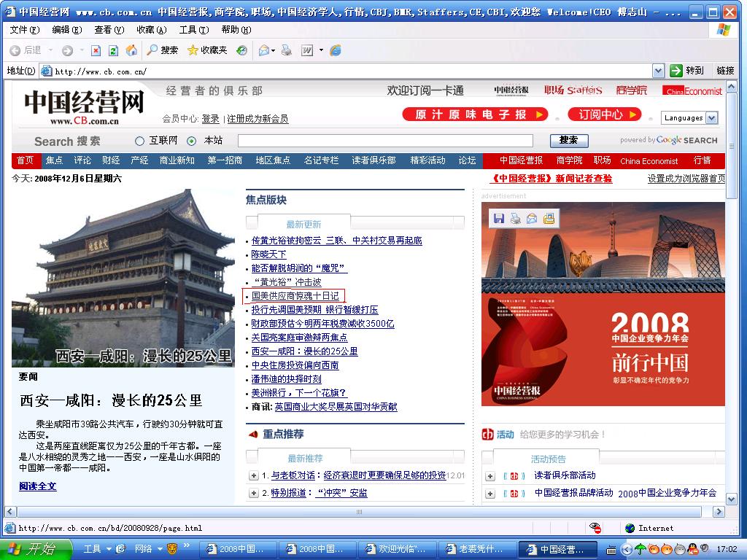
Task: Click the 注册成为新会员 register link
Action: point(258,119)
